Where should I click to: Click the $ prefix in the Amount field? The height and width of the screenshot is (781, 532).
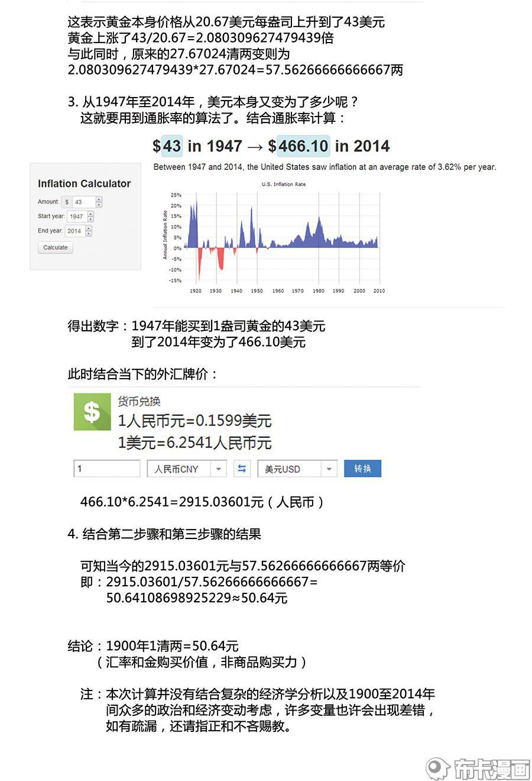point(67,202)
